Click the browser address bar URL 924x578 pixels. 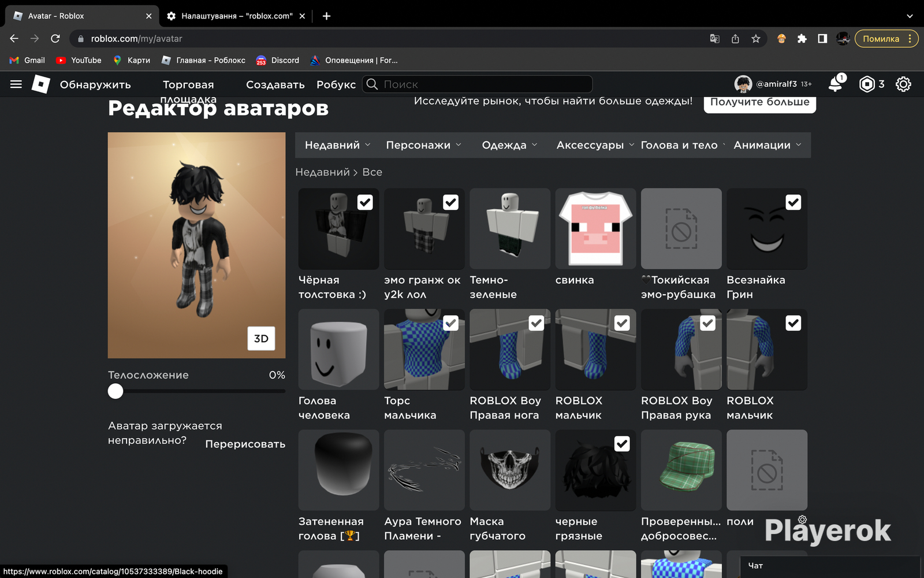pos(136,39)
